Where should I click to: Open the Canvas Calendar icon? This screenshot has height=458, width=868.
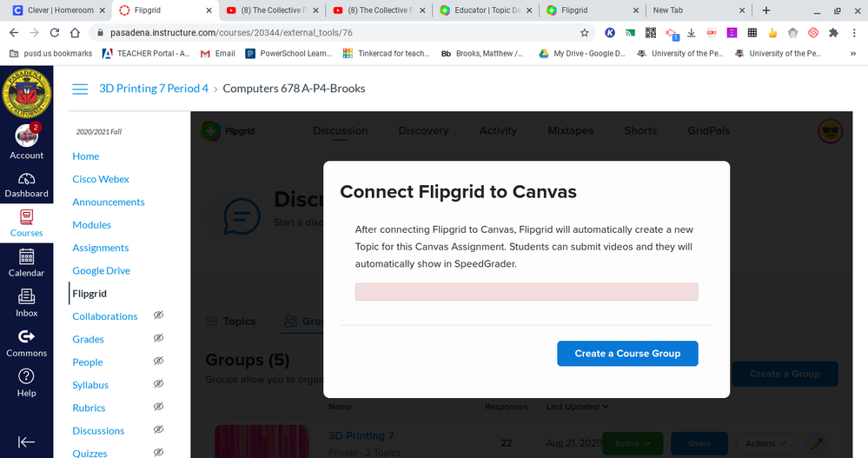26,262
